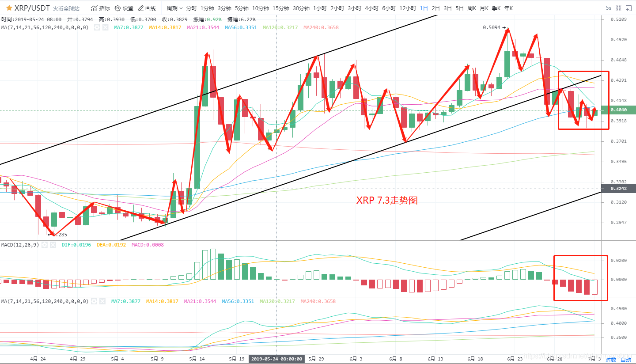
Task: Click the MA240:0.3658 legend in main chart
Action: (x=321, y=27)
